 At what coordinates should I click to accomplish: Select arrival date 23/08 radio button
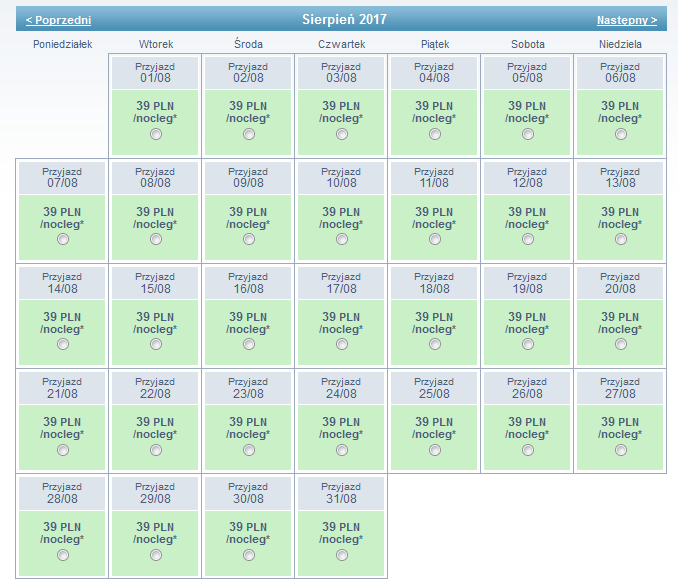click(x=249, y=450)
